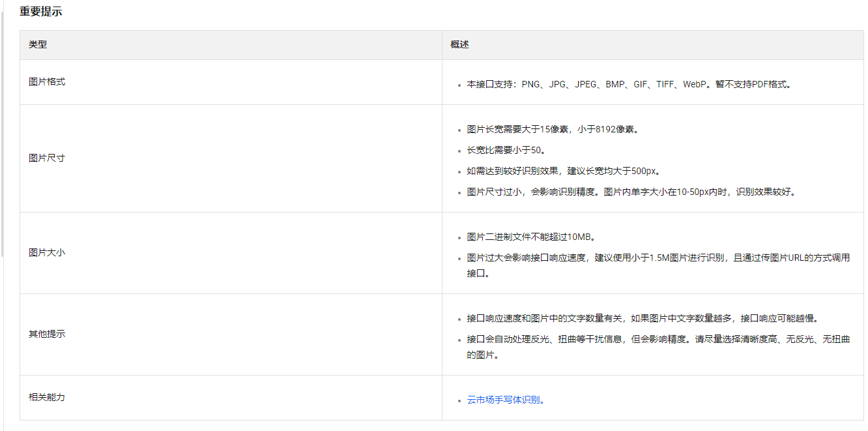Select the 类型 column header
Image resolution: width=868 pixels, height=431 pixels.
38,45
